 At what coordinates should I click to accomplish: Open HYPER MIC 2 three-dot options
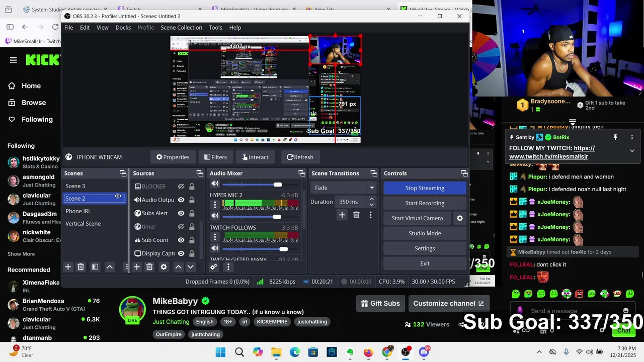coord(215,205)
